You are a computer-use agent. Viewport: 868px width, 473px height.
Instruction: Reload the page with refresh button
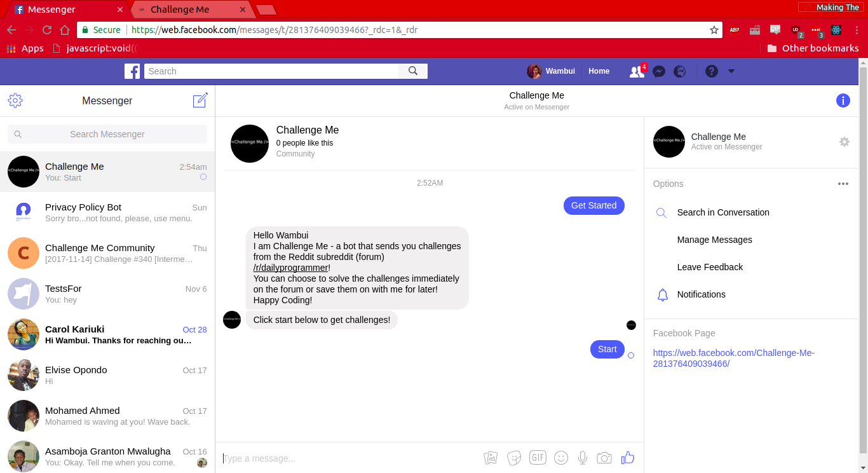point(47,30)
